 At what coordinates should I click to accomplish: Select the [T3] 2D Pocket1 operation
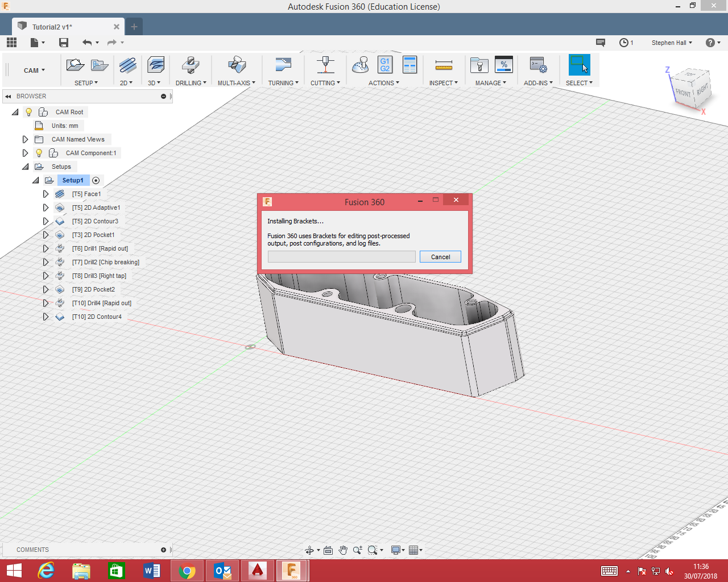[x=93, y=235]
